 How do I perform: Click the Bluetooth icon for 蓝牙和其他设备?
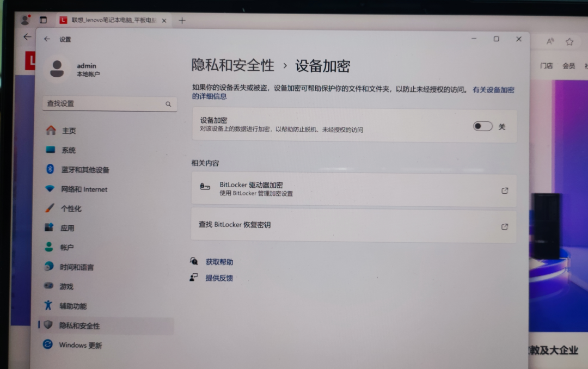pos(51,169)
